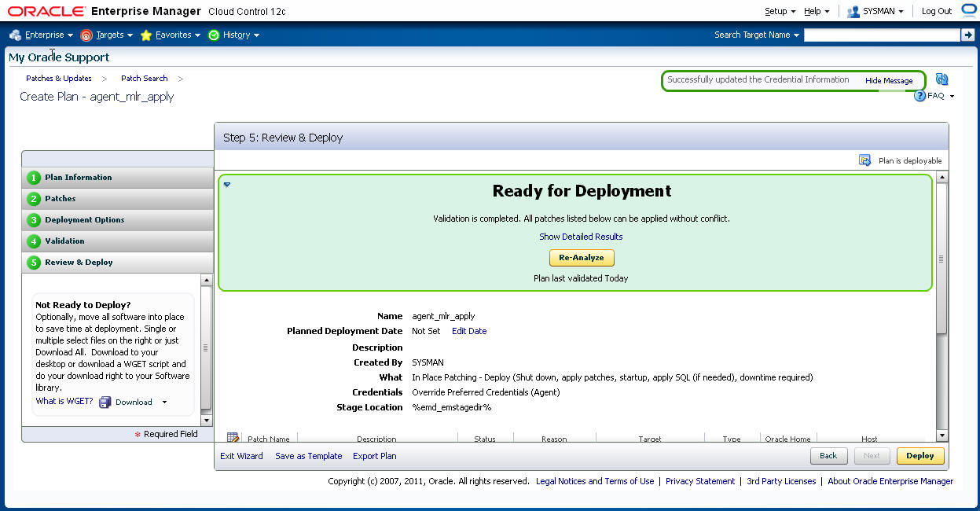Open the Targets menu
The height and width of the screenshot is (511, 980).
[115, 35]
